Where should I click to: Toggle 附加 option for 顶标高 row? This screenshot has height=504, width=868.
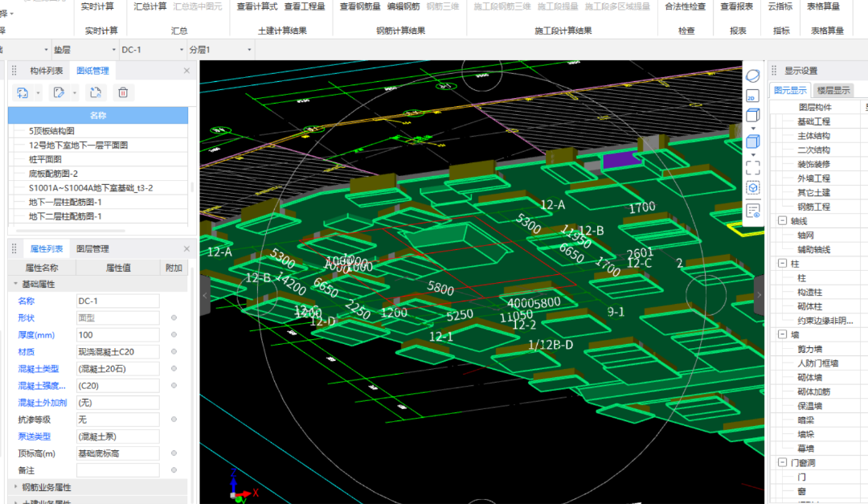[x=174, y=453]
